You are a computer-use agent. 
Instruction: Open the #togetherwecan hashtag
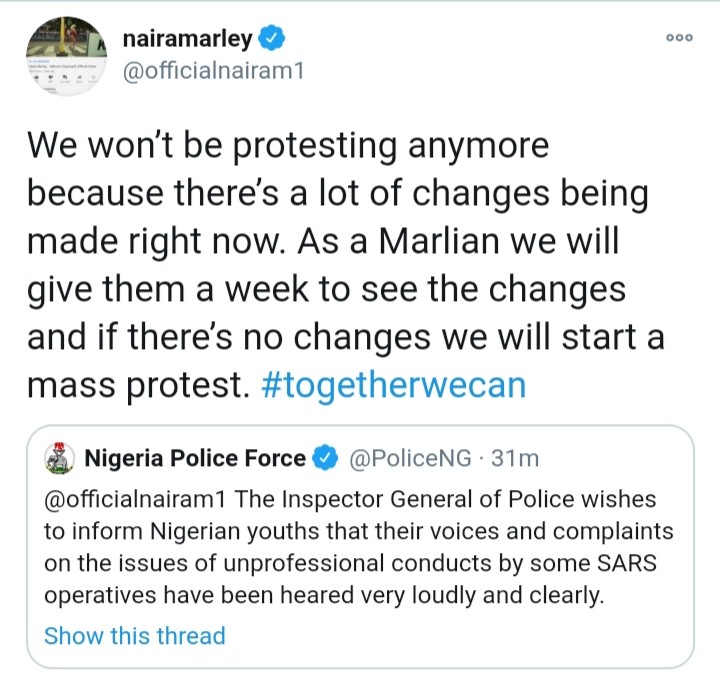click(391, 386)
